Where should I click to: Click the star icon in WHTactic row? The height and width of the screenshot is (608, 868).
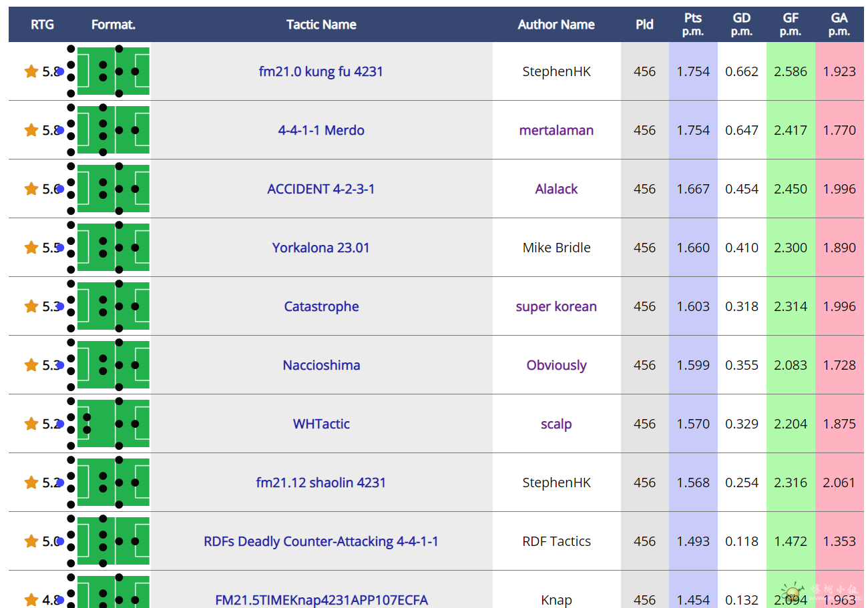pos(31,424)
